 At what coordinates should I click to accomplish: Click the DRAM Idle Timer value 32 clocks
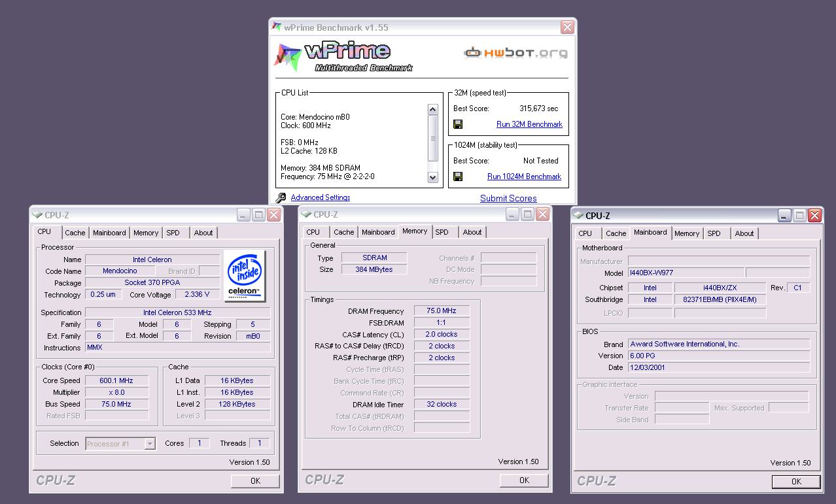click(x=442, y=405)
